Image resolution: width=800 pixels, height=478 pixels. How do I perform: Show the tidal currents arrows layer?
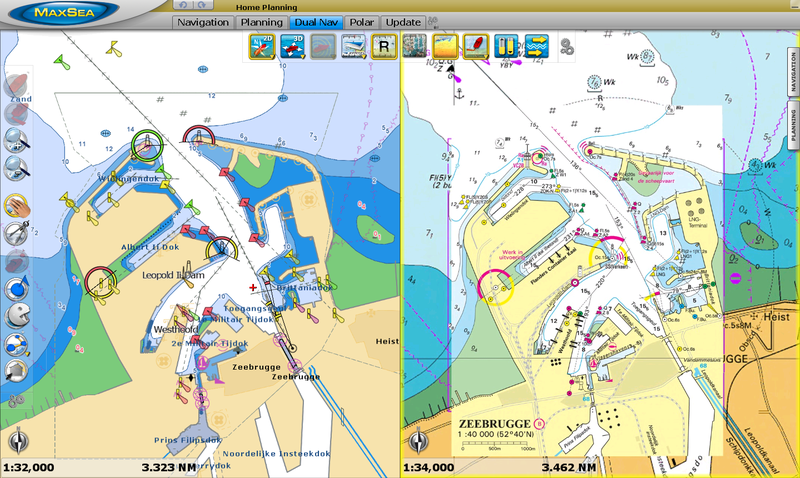[x=537, y=45]
